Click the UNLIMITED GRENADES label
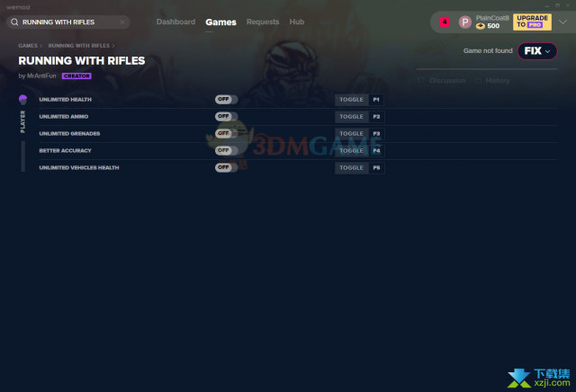Viewport: 576px width, 392px height. coord(69,134)
